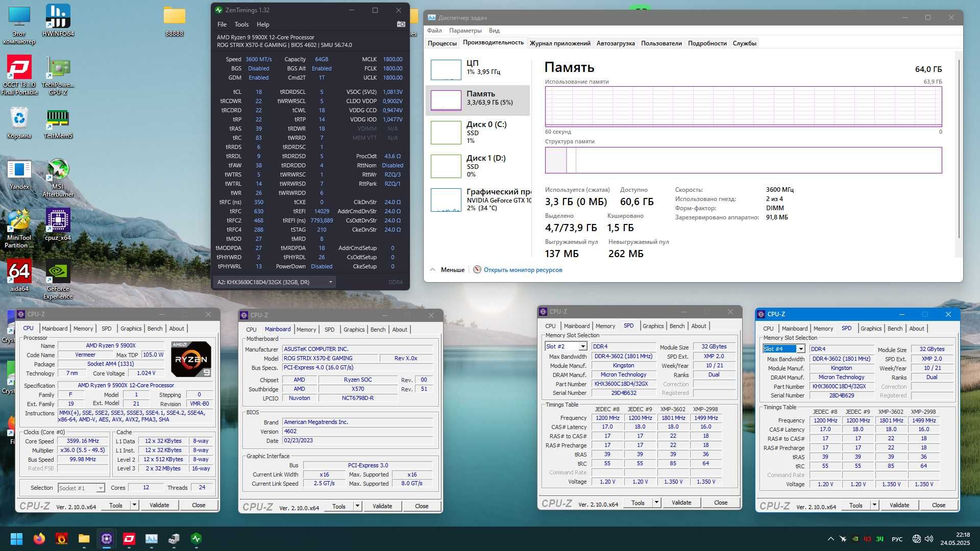Image resolution: width=980 pixels, height=551 pixels.
Task: Switch to CPU-Z taskbar icon
Action: (x=106, y=539)
